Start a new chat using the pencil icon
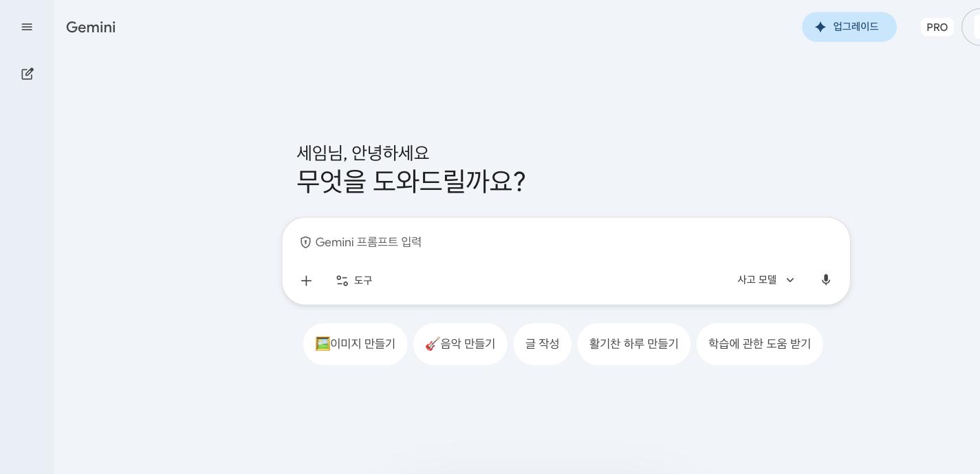980x474 pixels. pyautogui.click(x=28, y=74)
